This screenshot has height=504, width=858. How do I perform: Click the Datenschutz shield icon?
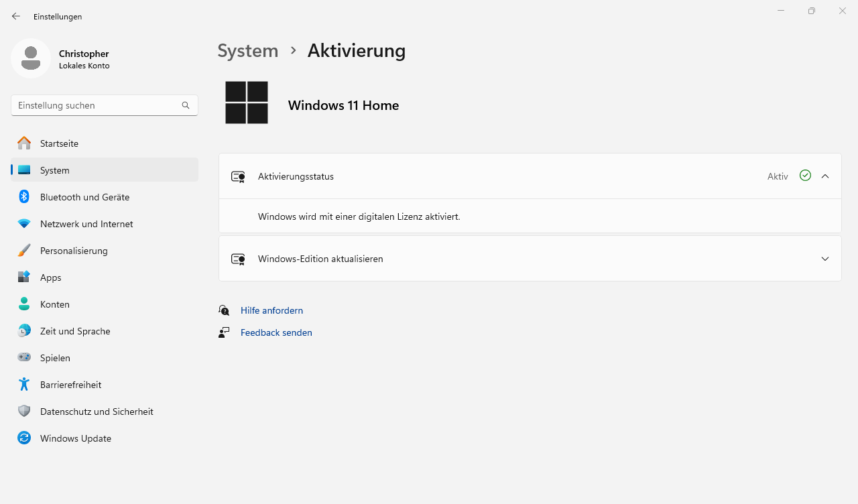pyautogui.click(x=24, y=412)
